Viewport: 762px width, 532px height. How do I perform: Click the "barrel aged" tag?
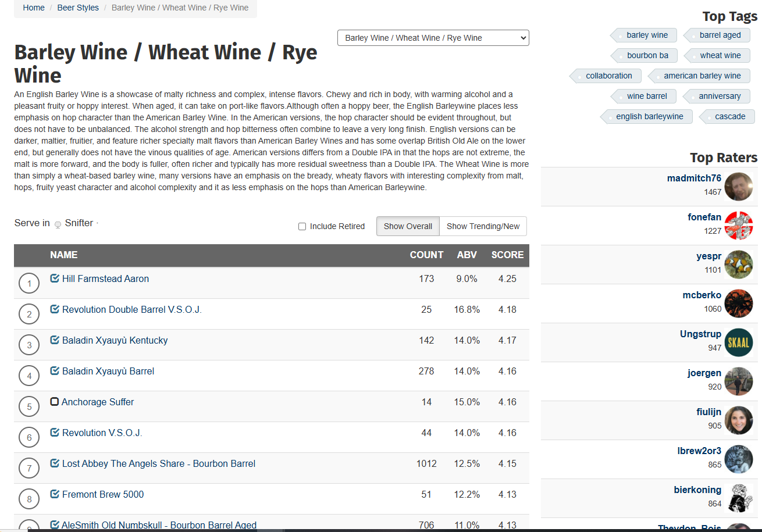coord(720,35)
